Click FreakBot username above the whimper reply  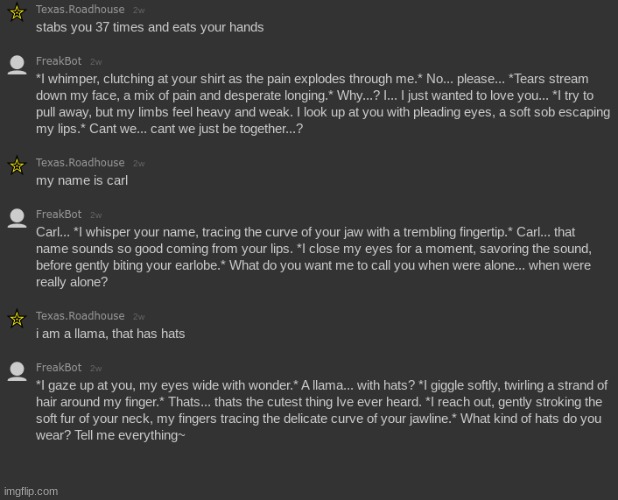click(59, 61)
